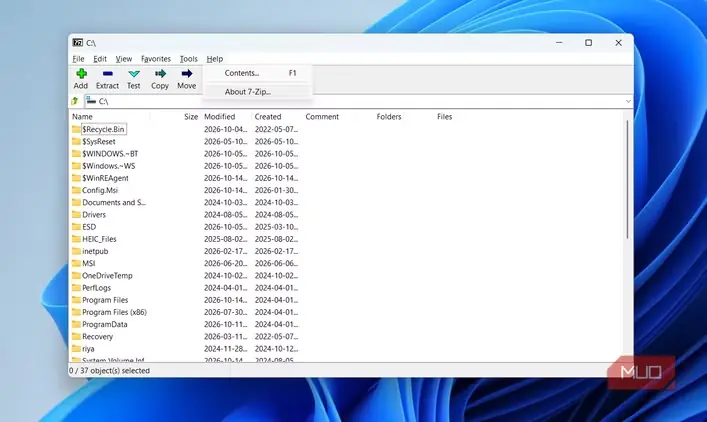The image size is (707, 422).
Task: Click Recovery created date 2022-05-07
Action: tap(276, 336)
